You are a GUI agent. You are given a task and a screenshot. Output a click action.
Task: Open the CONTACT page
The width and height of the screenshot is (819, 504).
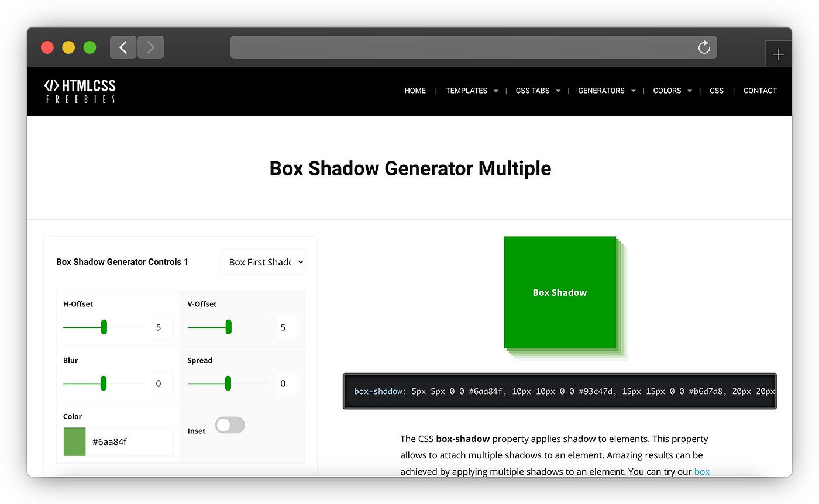(760, 91)
